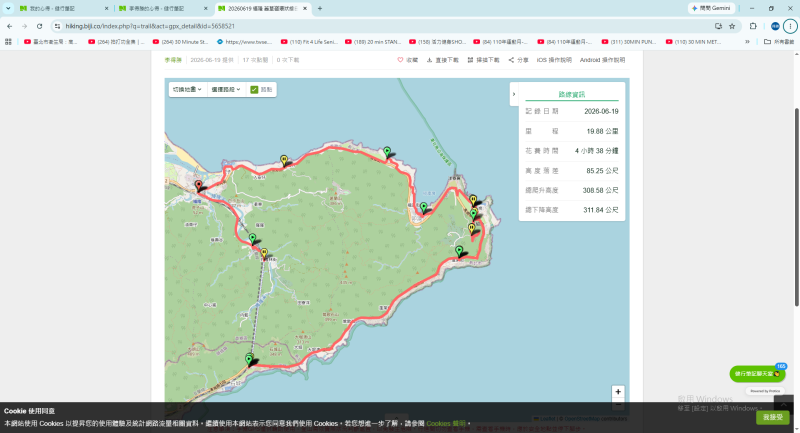Screen dimensions: 800x433
Task: Click the browser forward arrow
Action: (24, 26)
